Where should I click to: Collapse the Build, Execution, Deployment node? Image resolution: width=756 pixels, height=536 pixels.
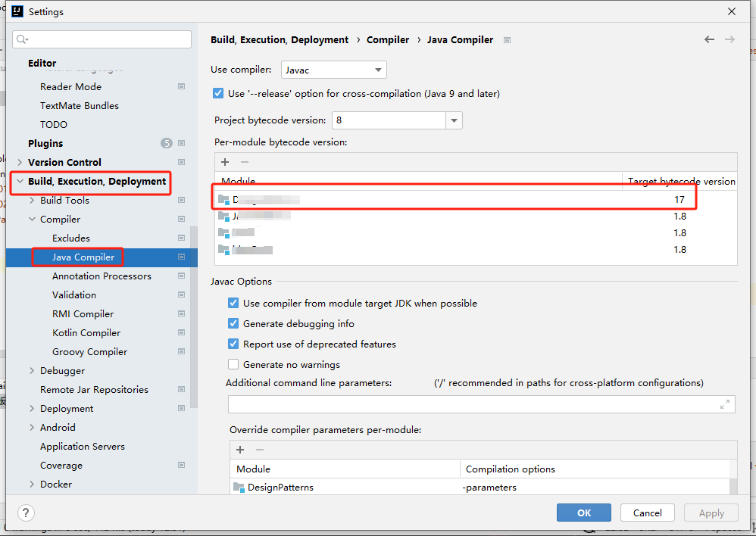point(20,181)
